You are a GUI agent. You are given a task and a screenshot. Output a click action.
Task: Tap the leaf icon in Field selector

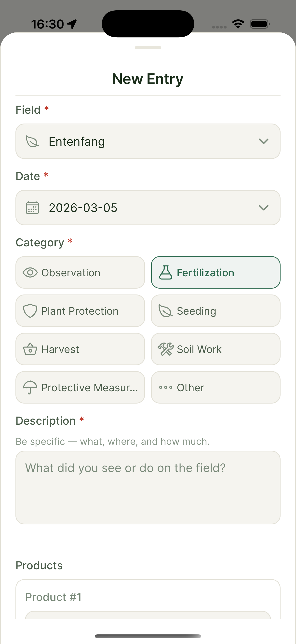click(32, 141)
